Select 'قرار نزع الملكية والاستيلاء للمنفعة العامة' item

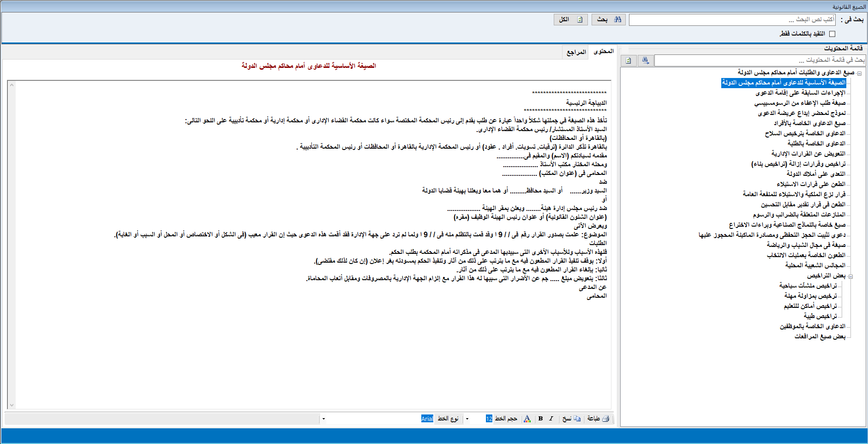[794, 194]
